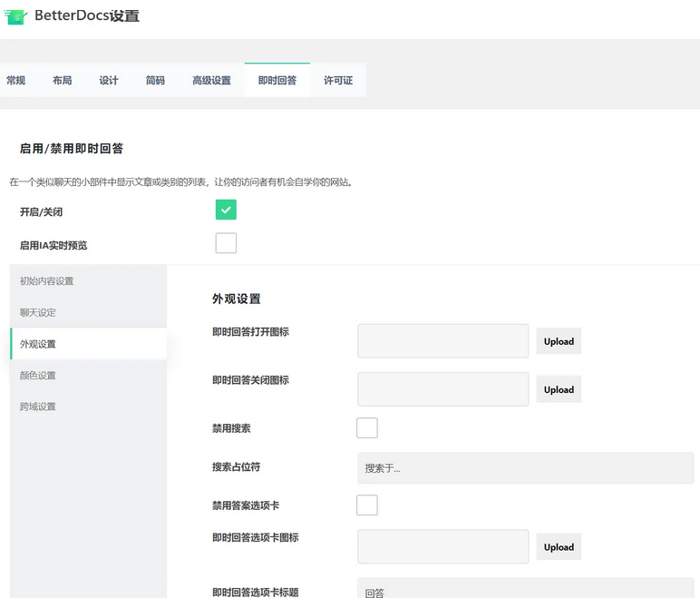Toggle the 开启/关闭 green checkbox
The image size is (700, 598).
pyautogui.click(x=226, y=210)
